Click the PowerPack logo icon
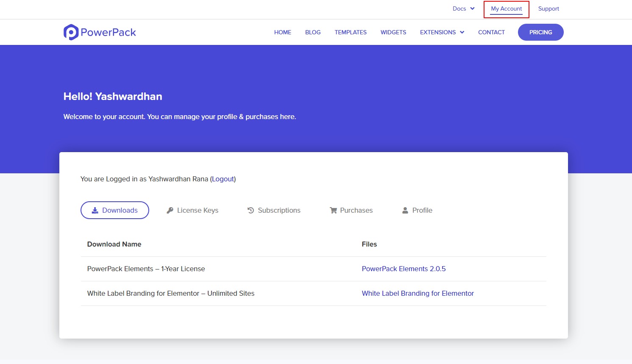The image size is (632, 364). 70,32
